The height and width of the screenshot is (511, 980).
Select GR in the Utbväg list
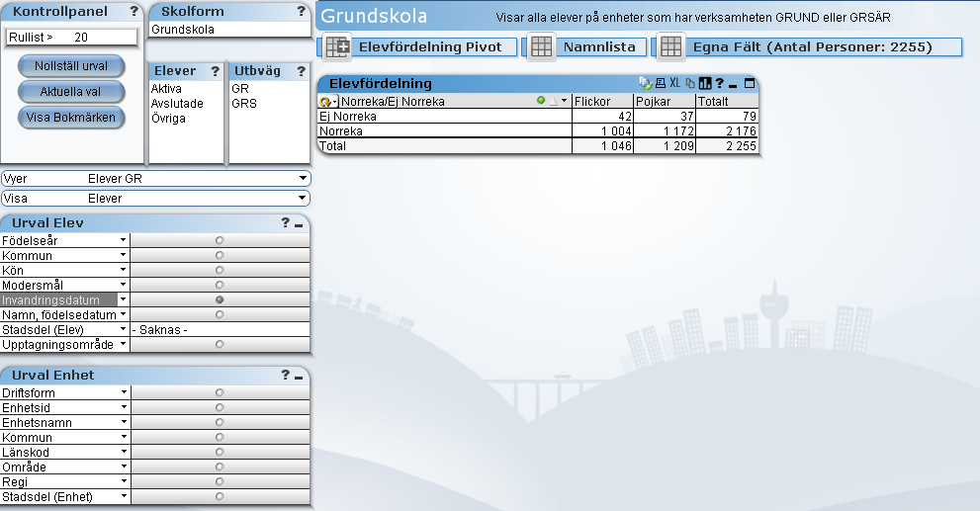point(270,89)
